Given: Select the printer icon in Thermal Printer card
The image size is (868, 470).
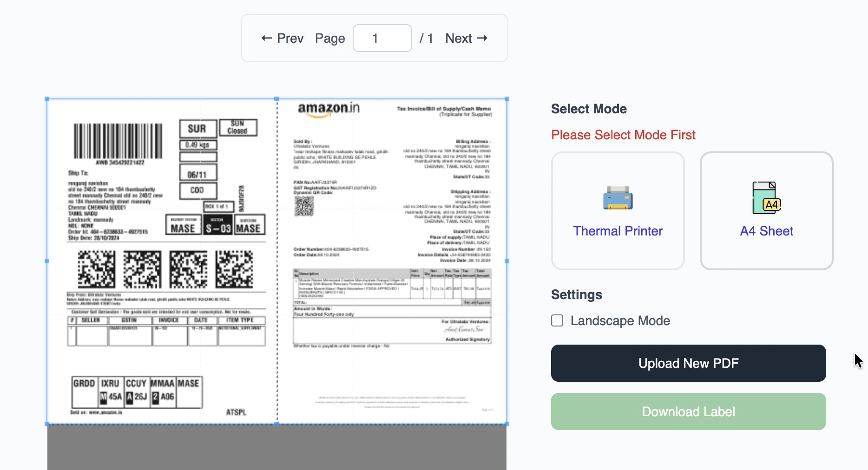Looking at the screenshot, I should 618,198.
